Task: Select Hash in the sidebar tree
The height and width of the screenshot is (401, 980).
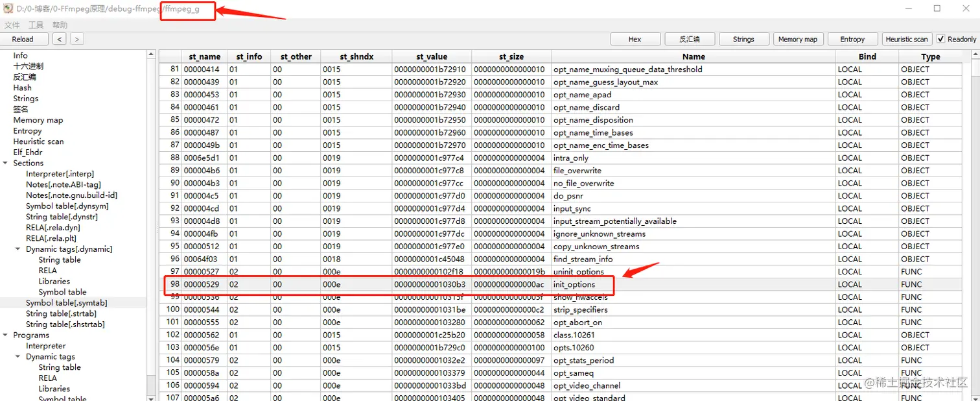Action: click(x=22, y=88)
